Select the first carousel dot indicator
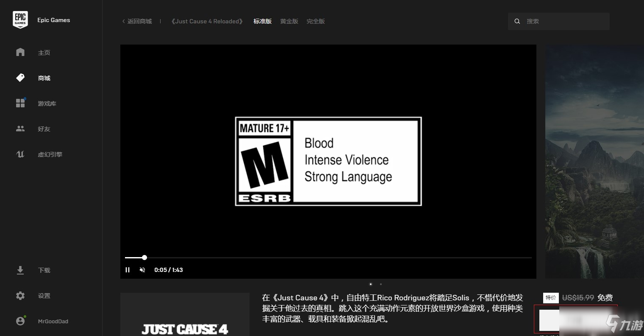This screenshot has height=336, width=644. 371,284
